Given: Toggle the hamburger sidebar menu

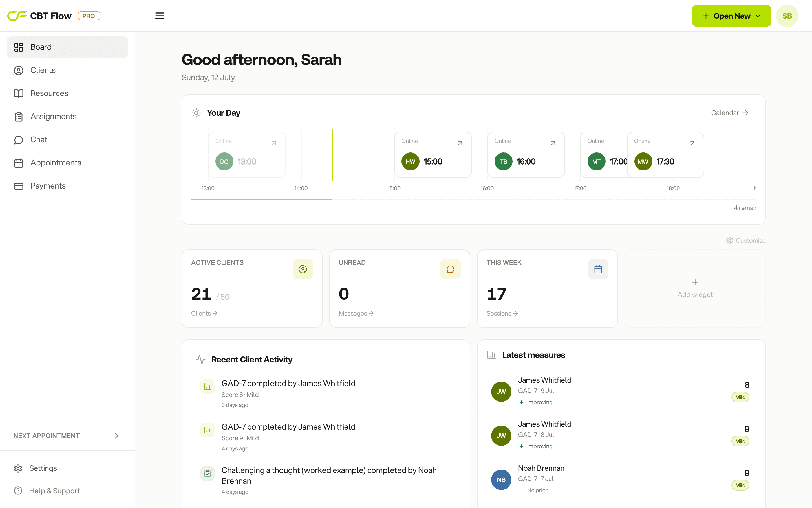Looking at the screenshot, I should (159, 16).
